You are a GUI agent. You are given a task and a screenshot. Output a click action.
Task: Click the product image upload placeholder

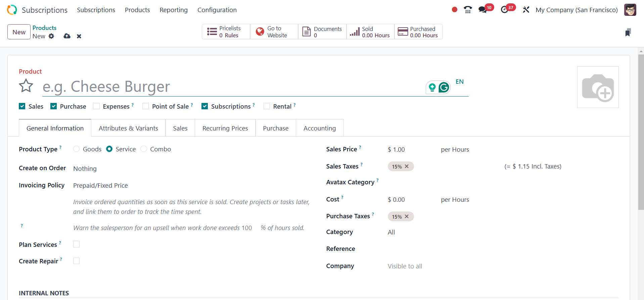pyautogui.click(x=598, y=87)
